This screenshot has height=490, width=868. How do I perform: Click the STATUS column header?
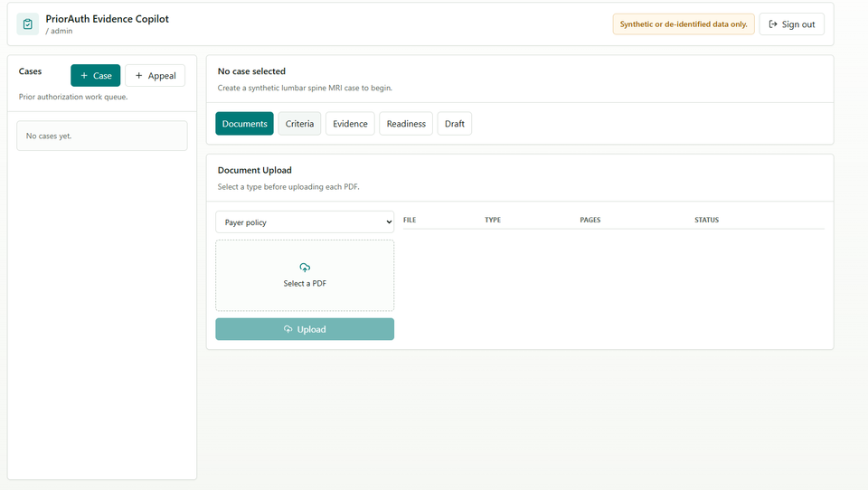click(x=706, y=220)
